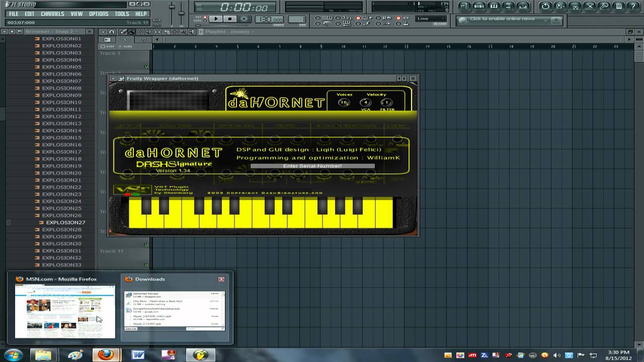
Task: Open the Fruity Wrapper arrow menu
Action: coord(113,78)
